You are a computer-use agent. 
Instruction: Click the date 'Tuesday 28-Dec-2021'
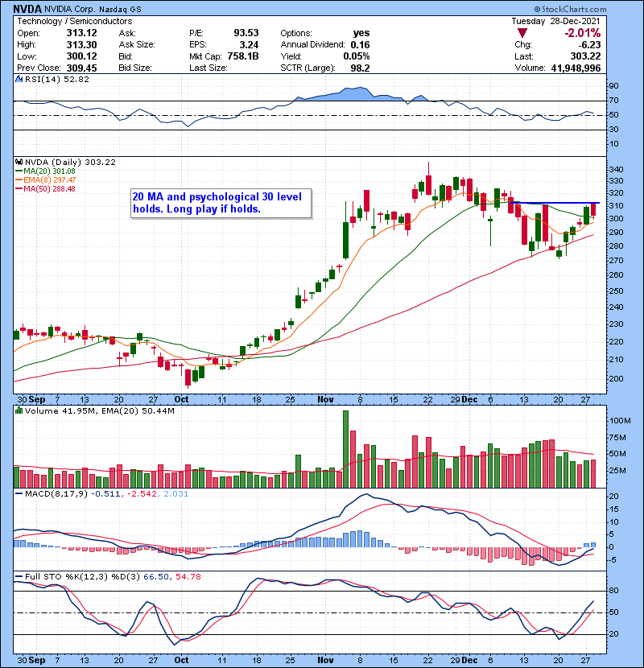point(555,21)
